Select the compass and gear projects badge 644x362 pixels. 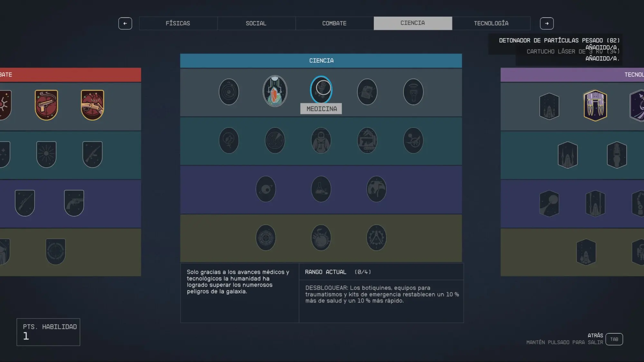[376, 237]
